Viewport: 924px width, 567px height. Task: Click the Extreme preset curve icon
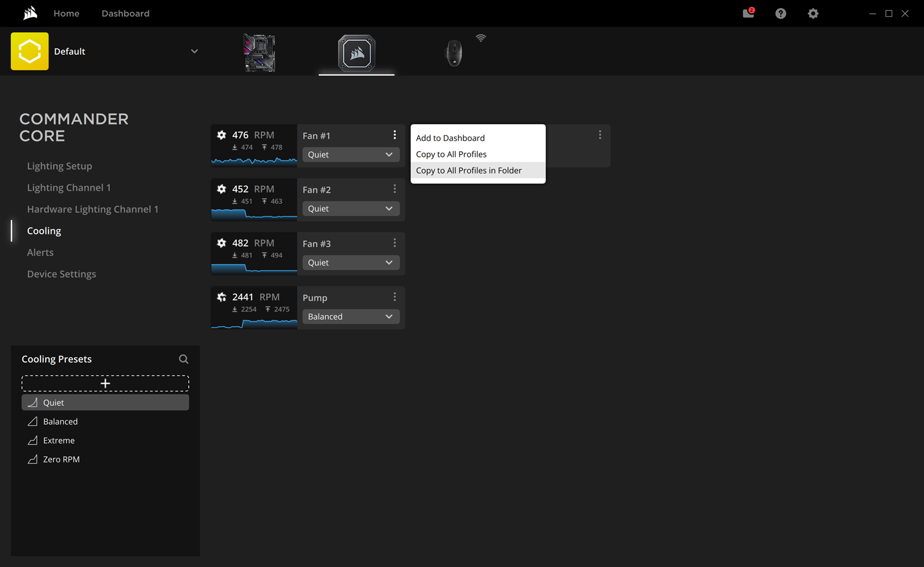33,441
